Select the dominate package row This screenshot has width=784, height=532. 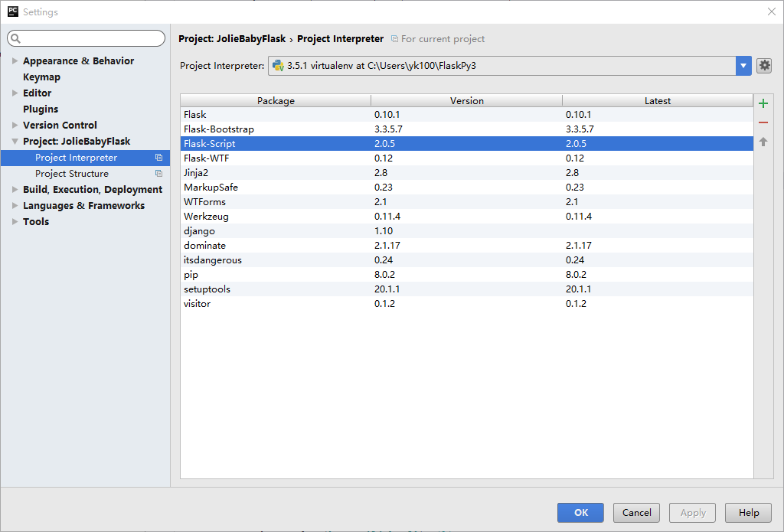coord(466,245)
